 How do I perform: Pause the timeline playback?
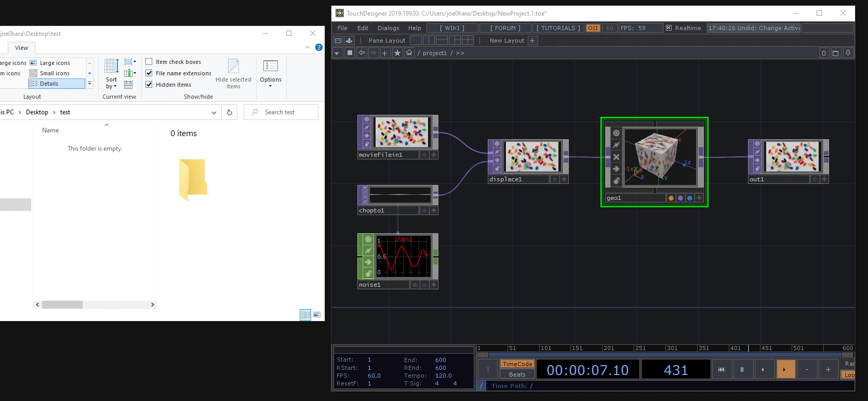(742, 370)
